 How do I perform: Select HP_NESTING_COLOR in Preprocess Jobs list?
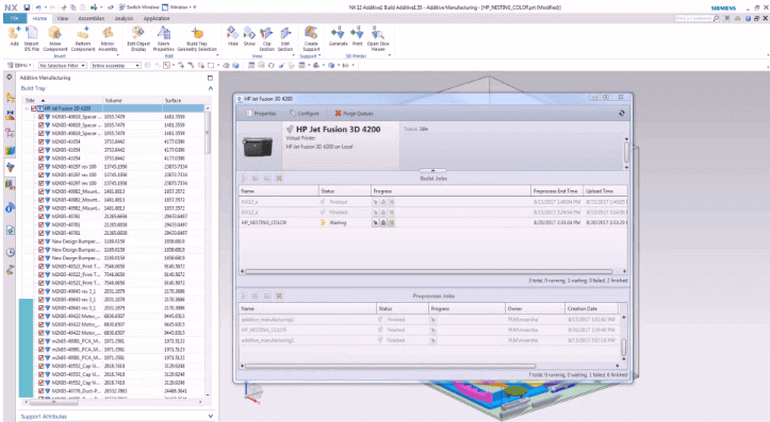coord(431,330)
